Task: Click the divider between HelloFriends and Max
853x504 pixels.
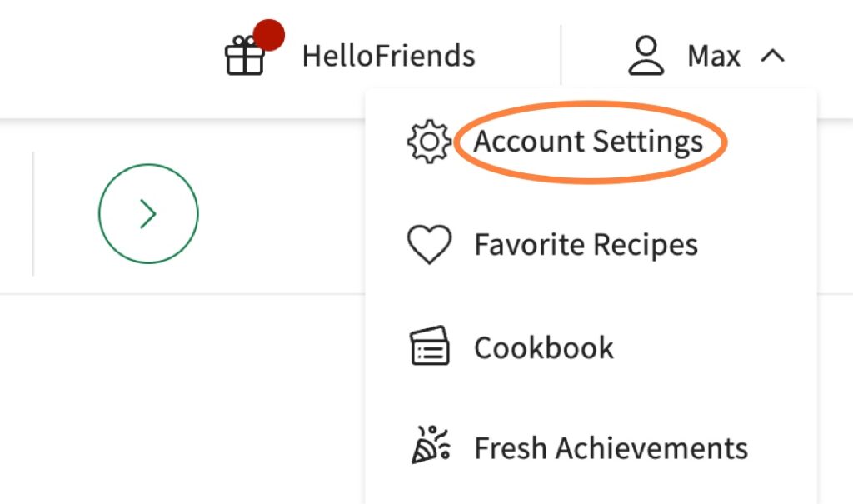Action: 561,55
